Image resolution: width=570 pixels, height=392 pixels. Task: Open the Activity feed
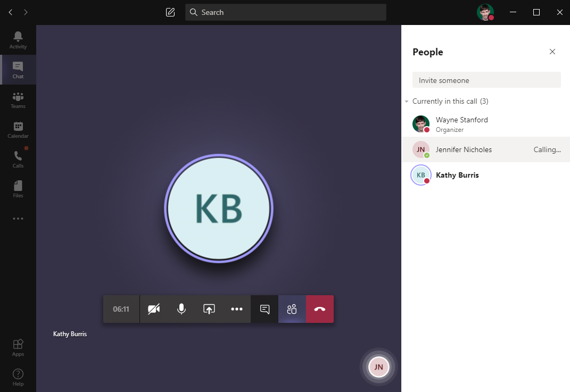(18, 40)
